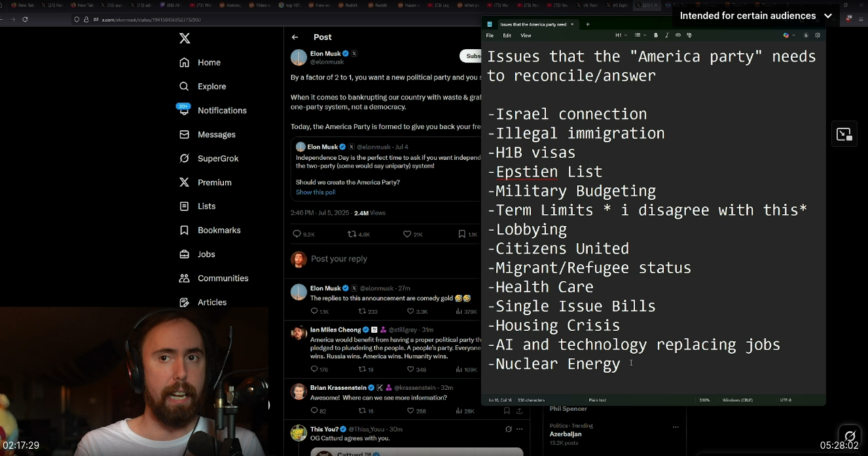Viewport: 868px width, 456px height.
Task: Open zoom level 330% in Notepad status bar
Action: pos(704,400)
